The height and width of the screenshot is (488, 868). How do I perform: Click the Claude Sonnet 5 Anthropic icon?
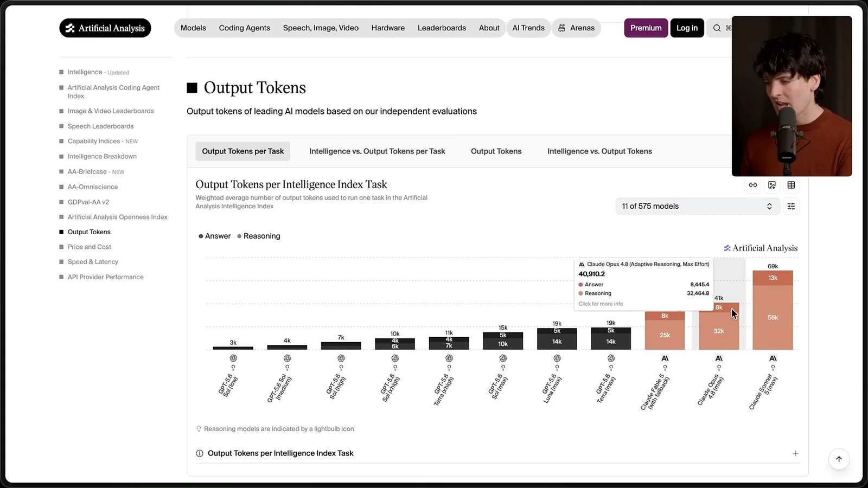pyautogui.click(x=773, y=358)
